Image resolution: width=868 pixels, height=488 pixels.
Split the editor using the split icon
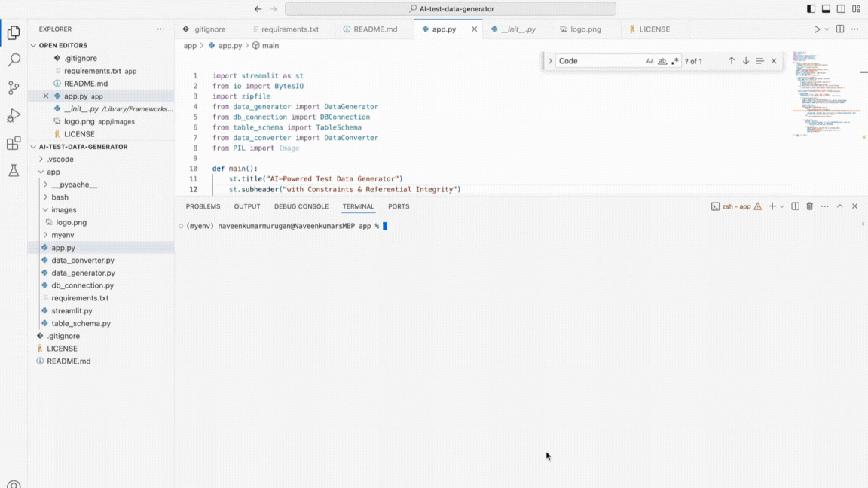pos(839,29)
